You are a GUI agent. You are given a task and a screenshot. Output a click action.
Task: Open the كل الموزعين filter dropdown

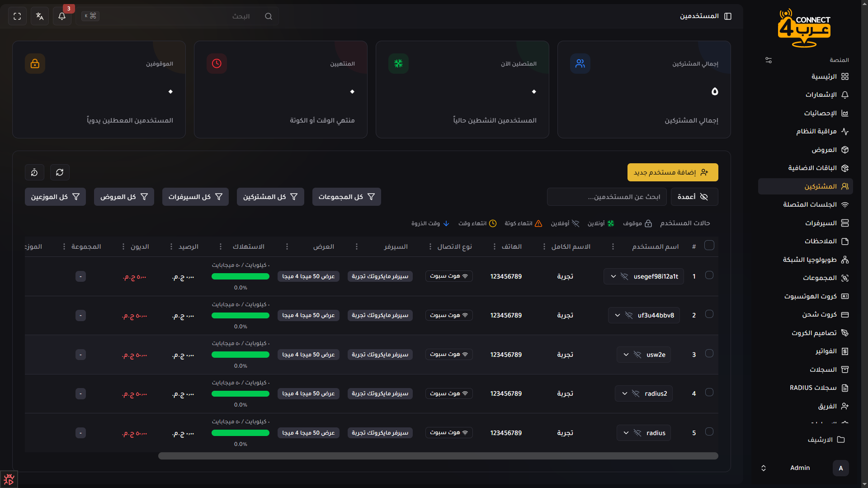(x=55, y=197)
